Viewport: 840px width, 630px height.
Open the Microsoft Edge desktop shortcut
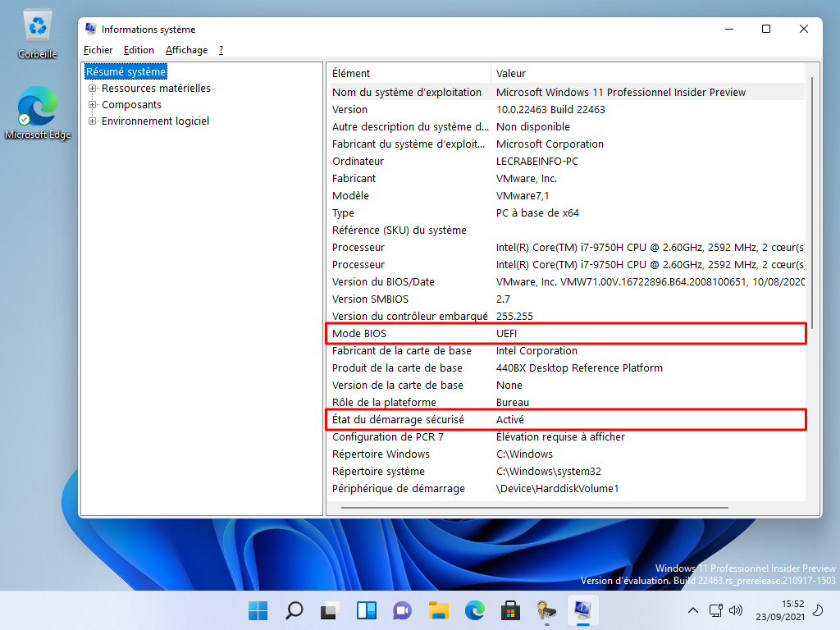point(38,113)
